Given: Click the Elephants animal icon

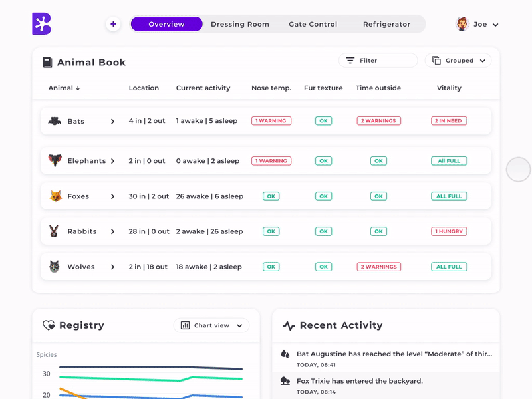Looking at the screenshot, I should click(x=55, y=161).
